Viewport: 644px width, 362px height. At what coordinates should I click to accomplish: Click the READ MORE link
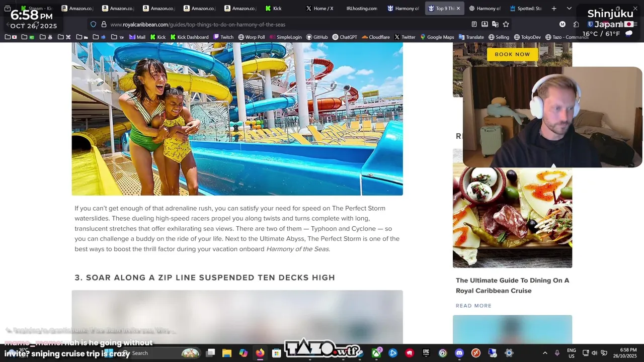pos(473,306)
